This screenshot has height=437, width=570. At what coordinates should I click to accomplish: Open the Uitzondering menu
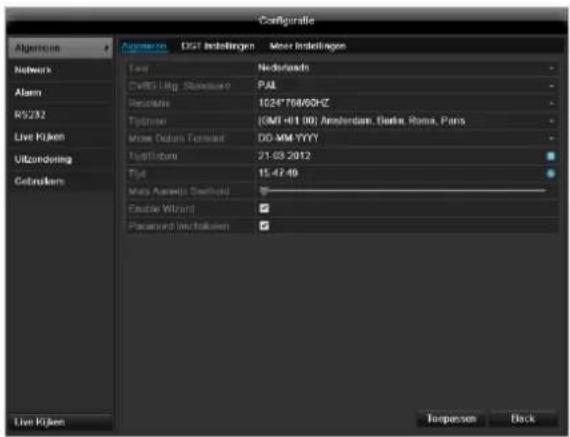pyautogui.click(x=60, y=159)
